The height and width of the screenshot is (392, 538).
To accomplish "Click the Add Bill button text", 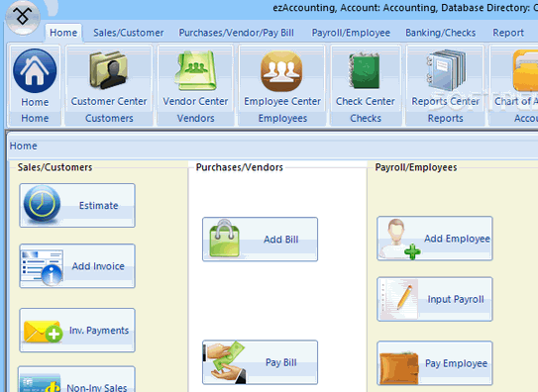I will point(281,240).
